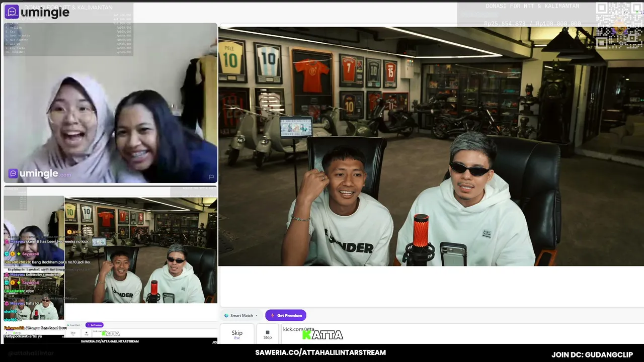Click the "FalseHaten: eyyo" chat message

click(19, 291)
